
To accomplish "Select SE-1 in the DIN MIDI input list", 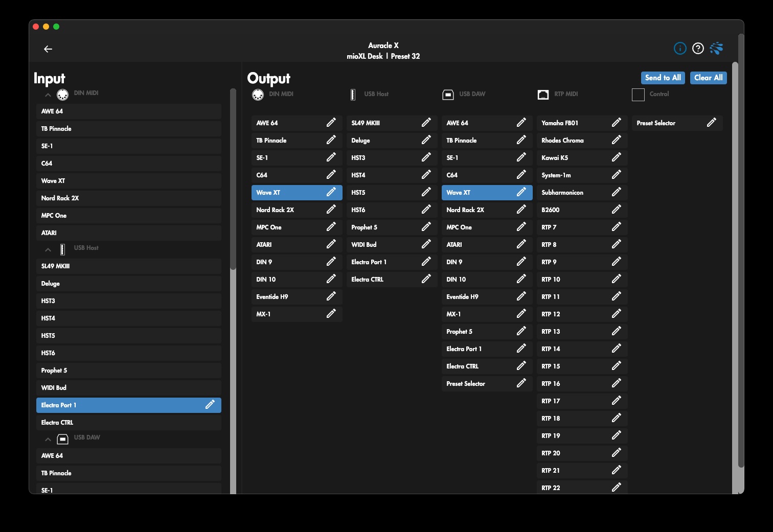I will tap(128, 146).
